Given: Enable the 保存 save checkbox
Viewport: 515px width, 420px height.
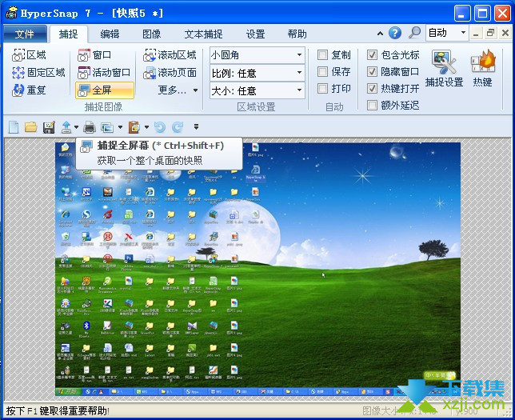Looking at the screenshot, I should point(322,71).
